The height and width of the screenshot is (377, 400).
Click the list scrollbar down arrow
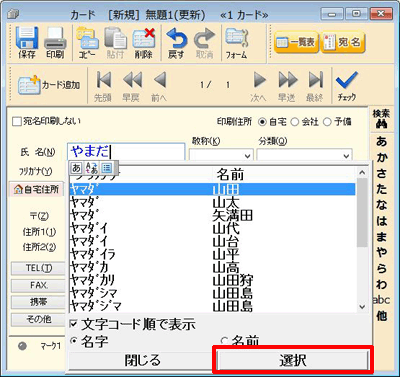[362, 307]
